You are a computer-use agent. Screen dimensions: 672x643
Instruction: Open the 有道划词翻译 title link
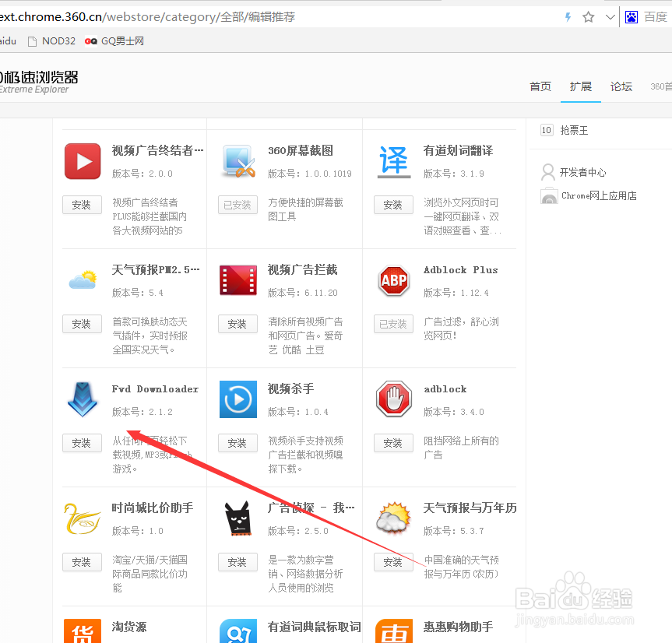[x=458, y=151]
